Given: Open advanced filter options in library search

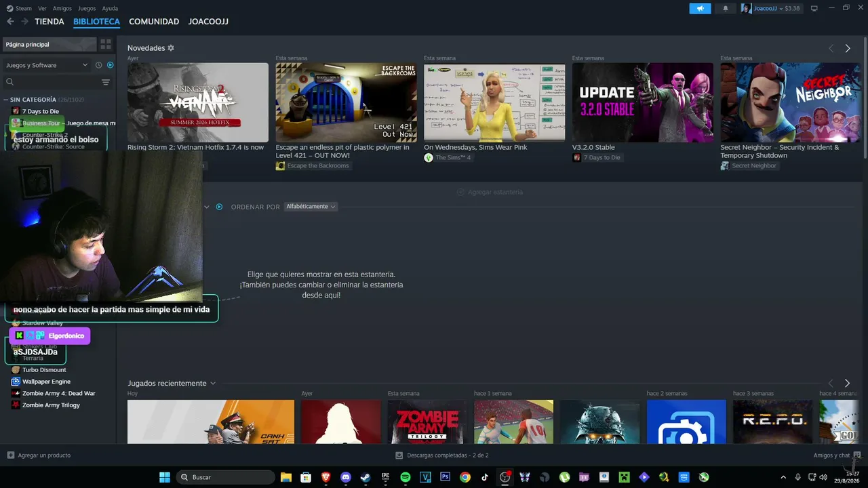Looking at the screenshot, I should point(106,82).
